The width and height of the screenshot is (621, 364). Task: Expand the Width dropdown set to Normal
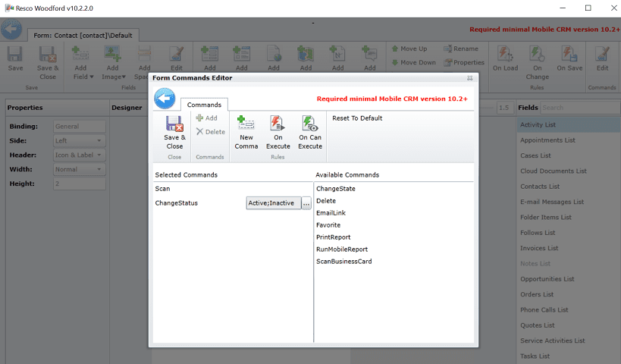(79, 169)
